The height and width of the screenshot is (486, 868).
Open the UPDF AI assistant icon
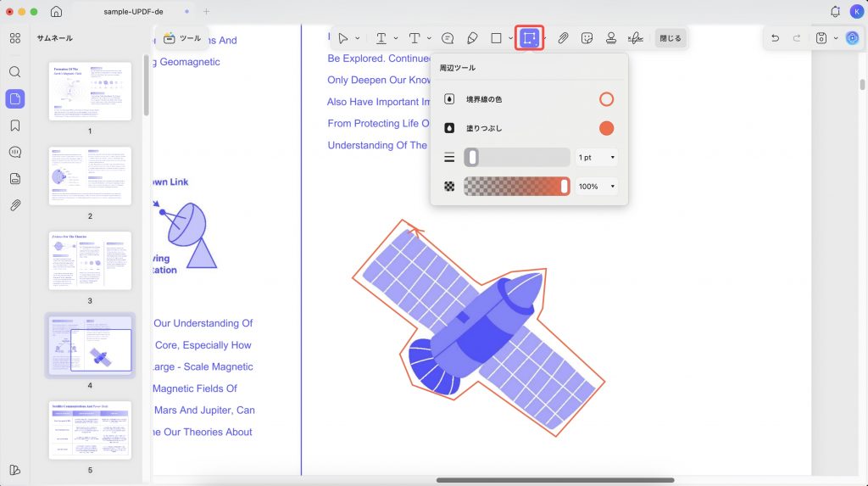point(852,38)
